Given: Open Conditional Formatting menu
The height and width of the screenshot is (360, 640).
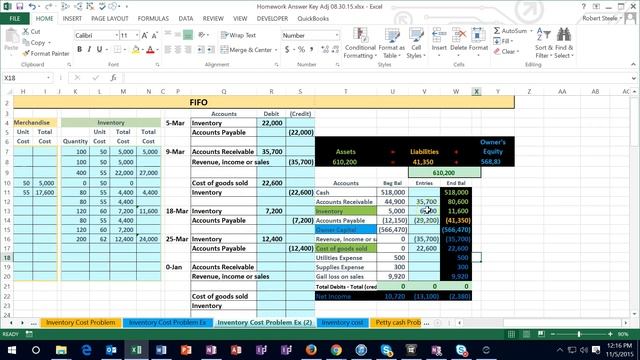Looking at the screenshot, I should [360, 43].
